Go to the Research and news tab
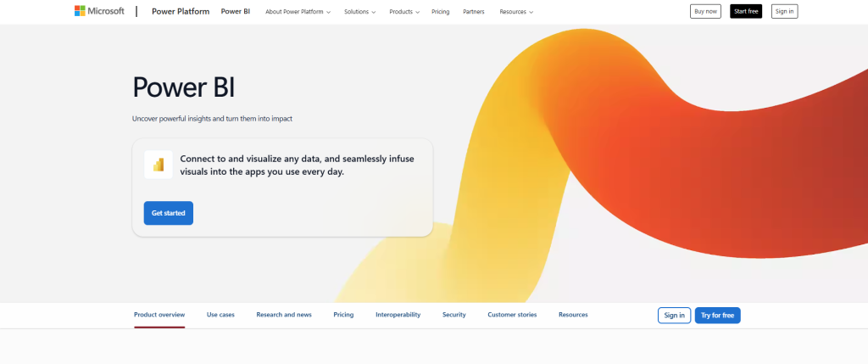868x364 pixels. [284, 315]
